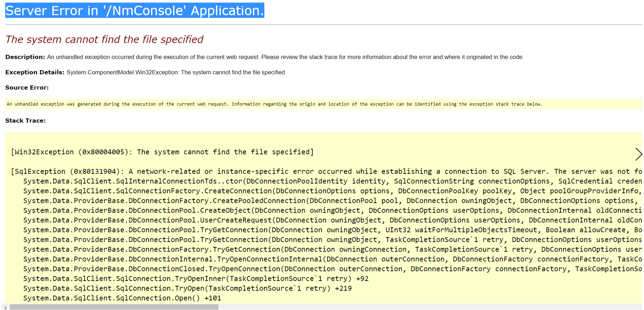644x310 pixels.
Task: Click the "SqlConnection.TryOpenInner" +92 stack trace line
Action: pyautogui.click(x=196, y=279)
